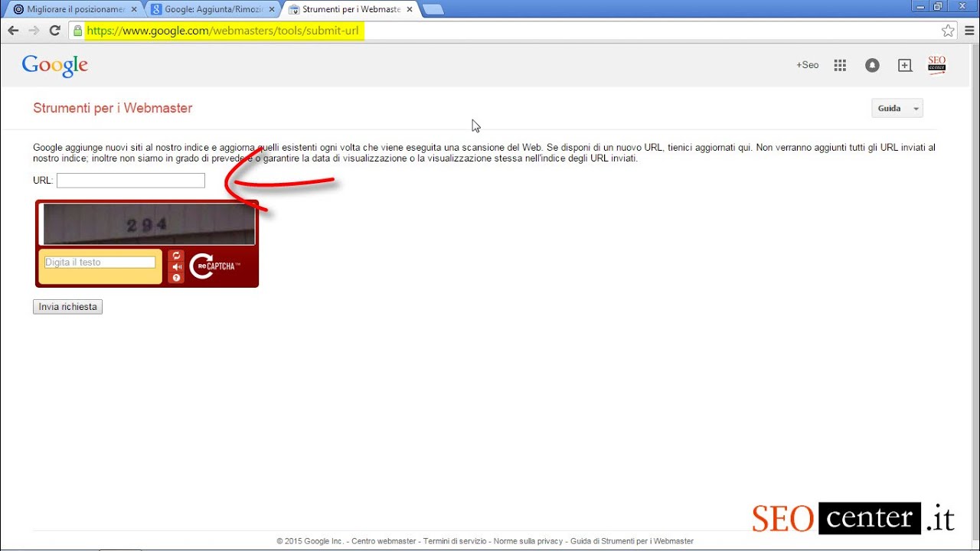
Task: Open Centro webmaster footer link
Action: pos(384,541)
